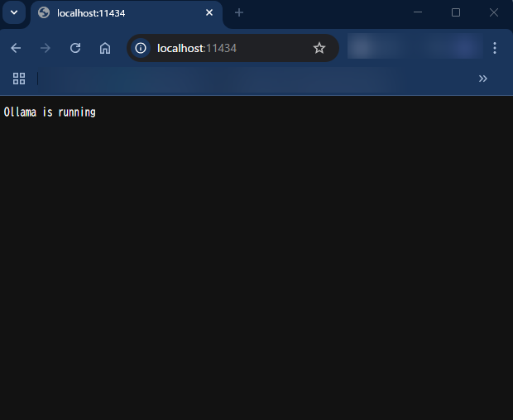Screen dimensions: 513x420
Task: Click the 'Ollama is running' text
Action: click(50, 112)
